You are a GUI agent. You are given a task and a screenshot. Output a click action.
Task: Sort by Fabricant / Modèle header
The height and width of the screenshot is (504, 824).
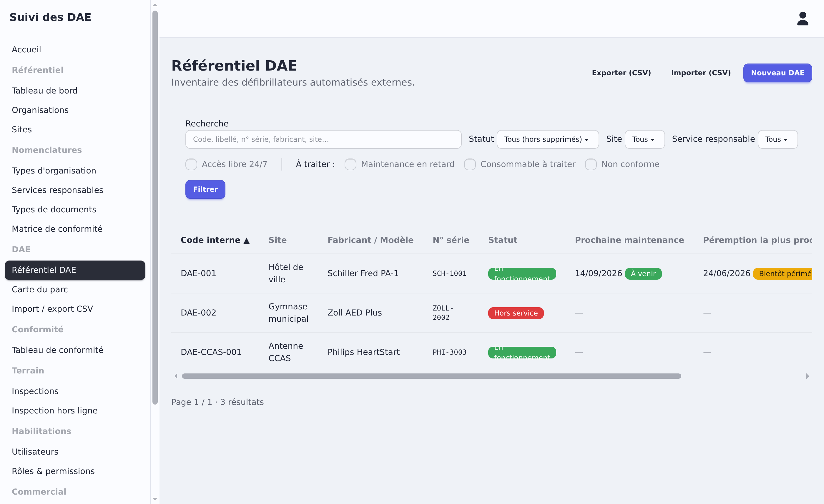(x=371, y=240)
